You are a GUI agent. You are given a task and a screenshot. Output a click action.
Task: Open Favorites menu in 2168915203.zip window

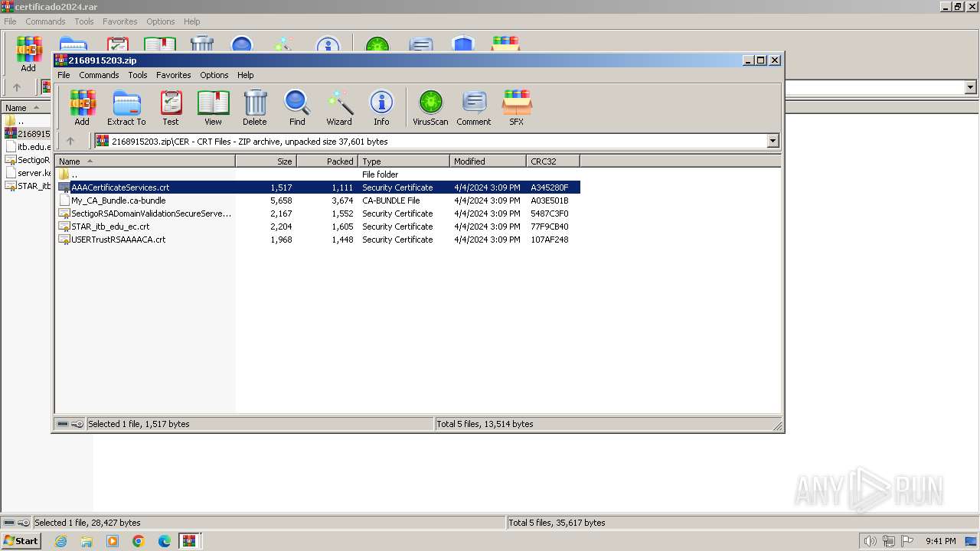(174, 75)
